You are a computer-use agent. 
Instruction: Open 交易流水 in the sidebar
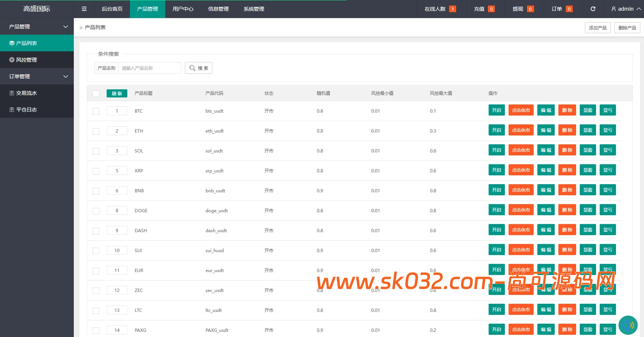(x=23, y=93)
